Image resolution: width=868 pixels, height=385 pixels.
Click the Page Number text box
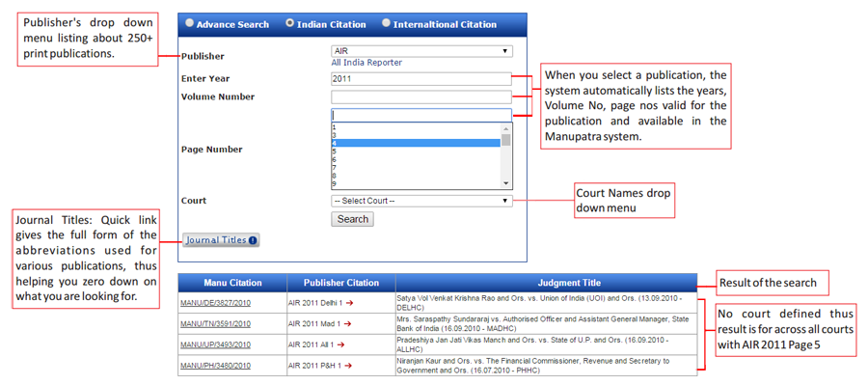421,115
